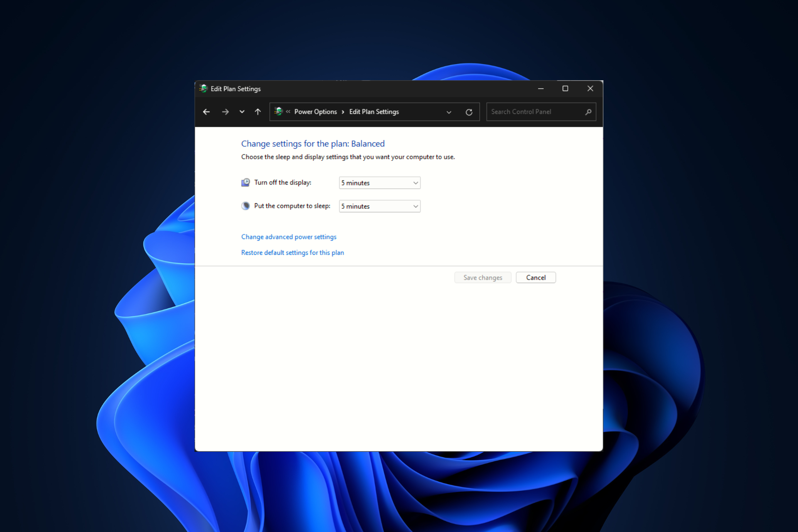Select the Edit Plan Settings breadcrumb
The height and width of the screenshot is (532, 798).
(x=374, y=112)
